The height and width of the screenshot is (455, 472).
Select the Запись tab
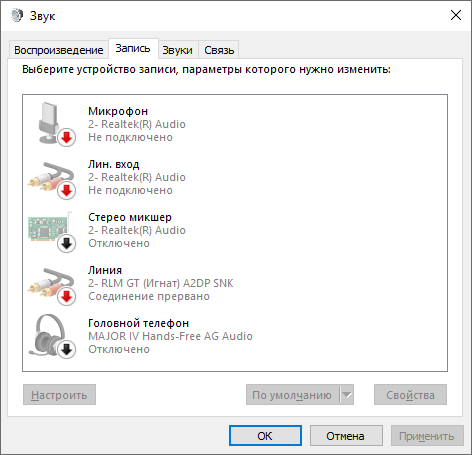pyautogui.click(x=133, y=49)
